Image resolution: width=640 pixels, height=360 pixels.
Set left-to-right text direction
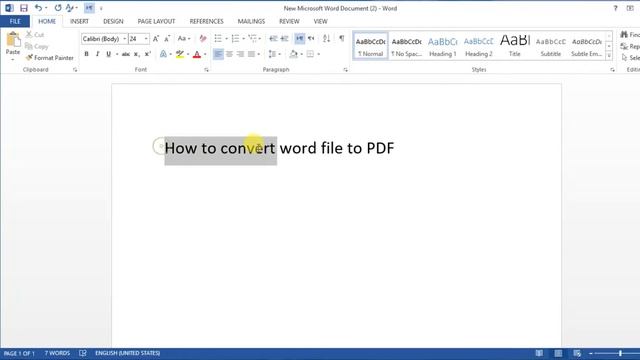(300, 39)
